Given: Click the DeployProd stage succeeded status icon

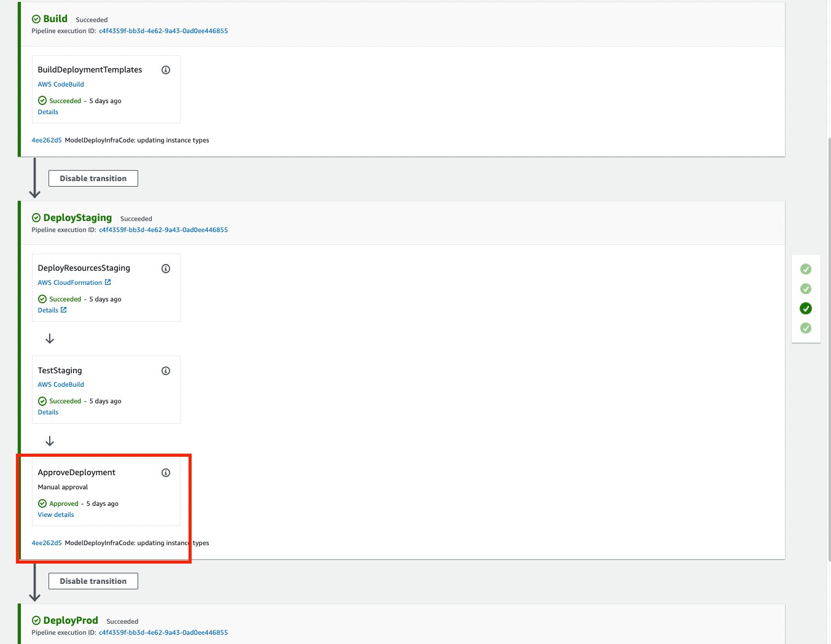Looking at the screenshot, I should (36, 621).
